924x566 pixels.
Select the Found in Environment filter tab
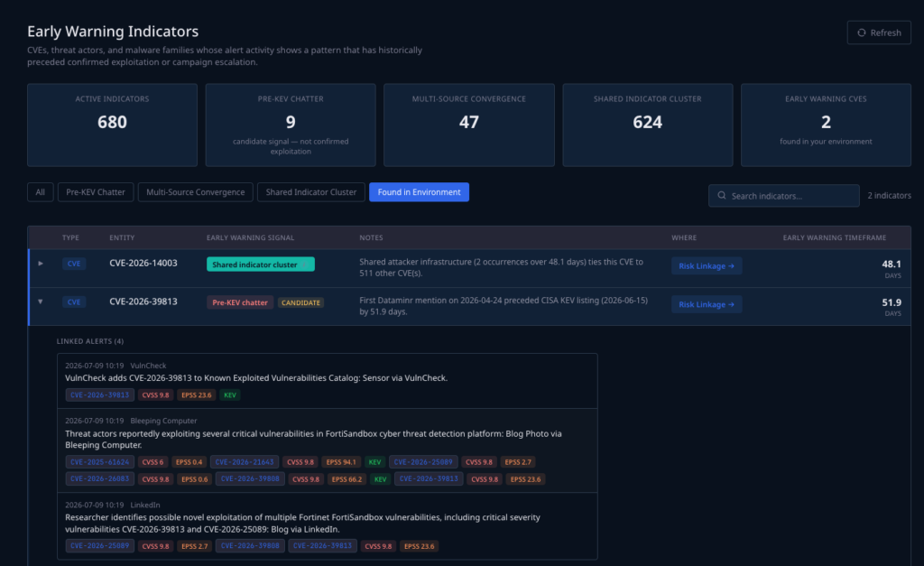(x=419, y=192)
